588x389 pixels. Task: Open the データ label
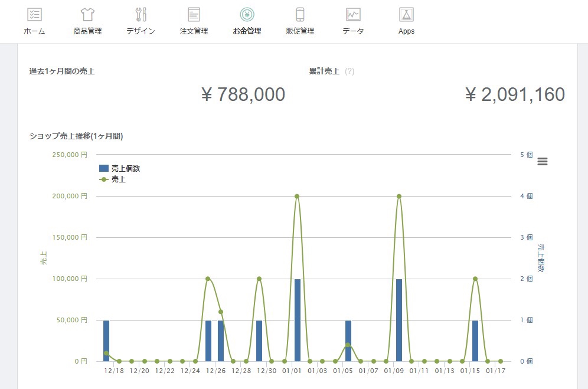coord(353,31)
